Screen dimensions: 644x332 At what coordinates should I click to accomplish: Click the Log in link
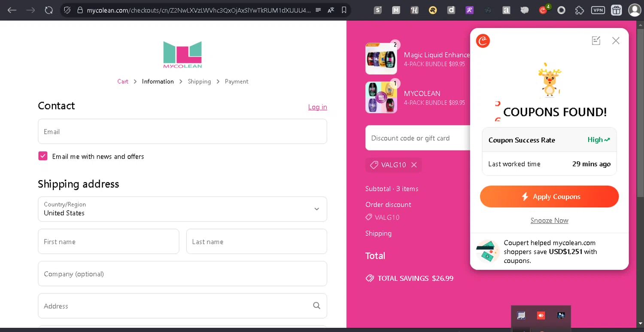pos(318,107)
